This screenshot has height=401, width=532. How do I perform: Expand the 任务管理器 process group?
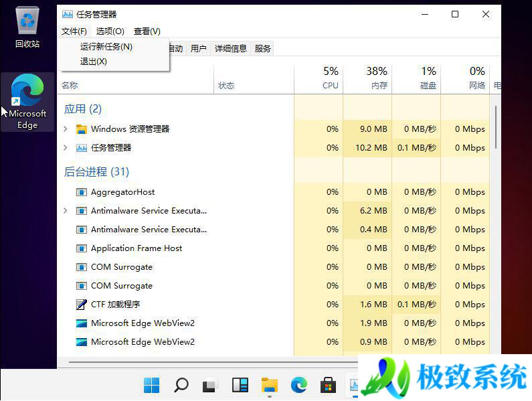point(66,148)
